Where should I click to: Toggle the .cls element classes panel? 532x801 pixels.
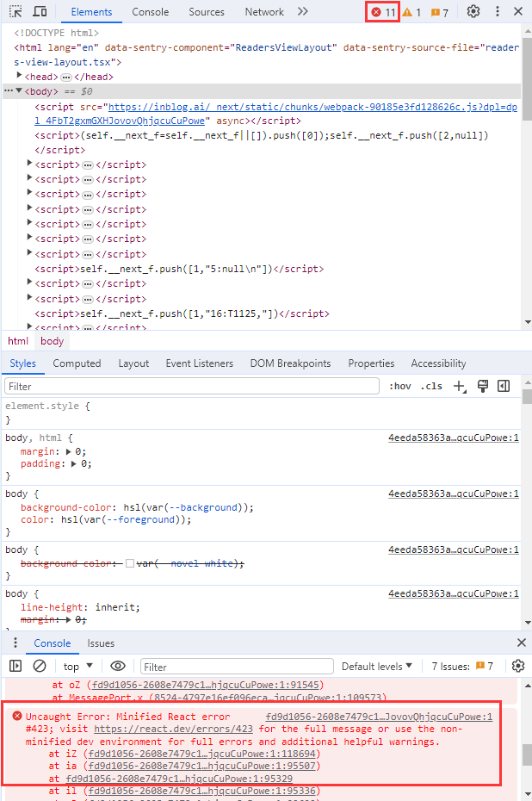click(x=431, y=386)
